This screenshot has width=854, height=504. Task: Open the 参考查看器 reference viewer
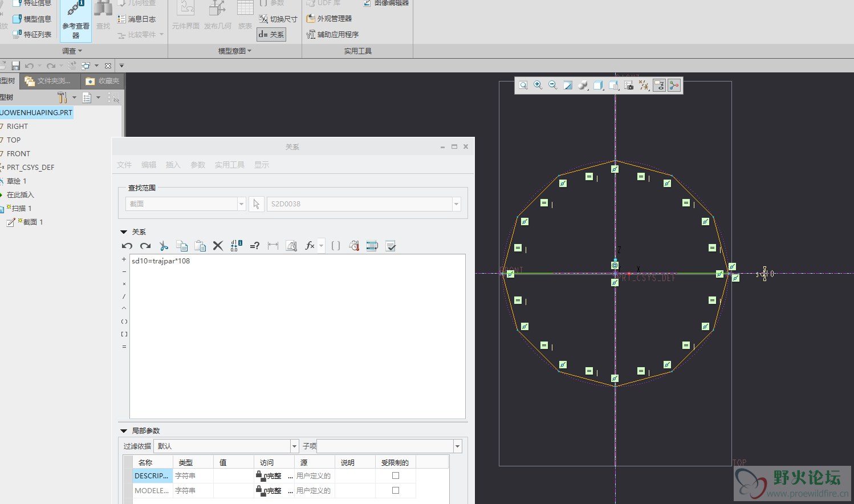(x=76, y=21)
